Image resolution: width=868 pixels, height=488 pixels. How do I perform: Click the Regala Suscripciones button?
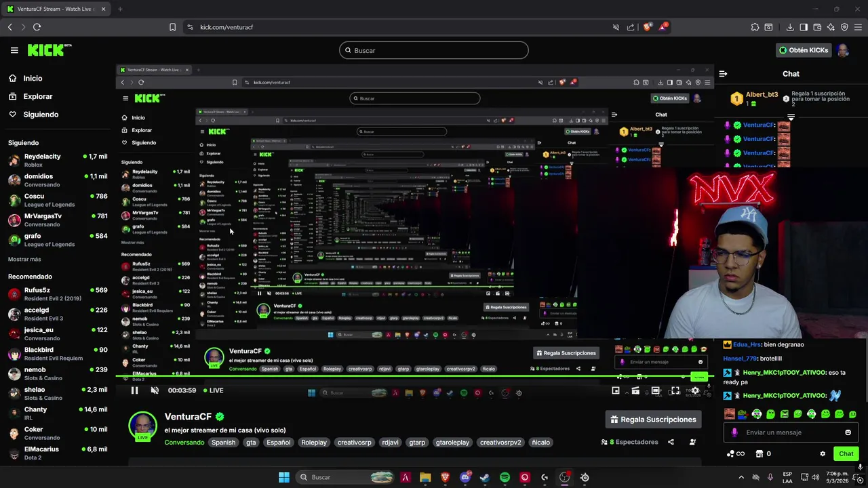point(653,420)
